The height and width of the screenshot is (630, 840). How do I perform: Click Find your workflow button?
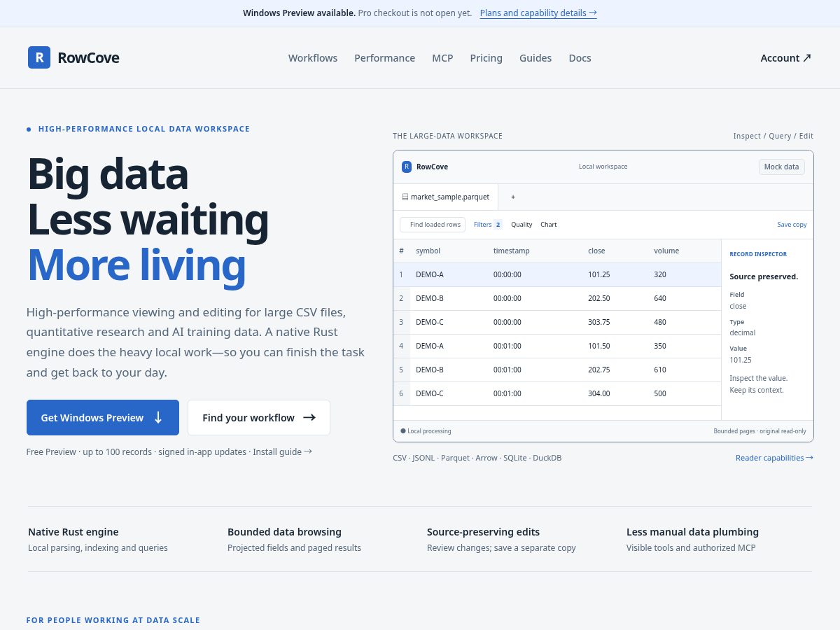[259, 417]
